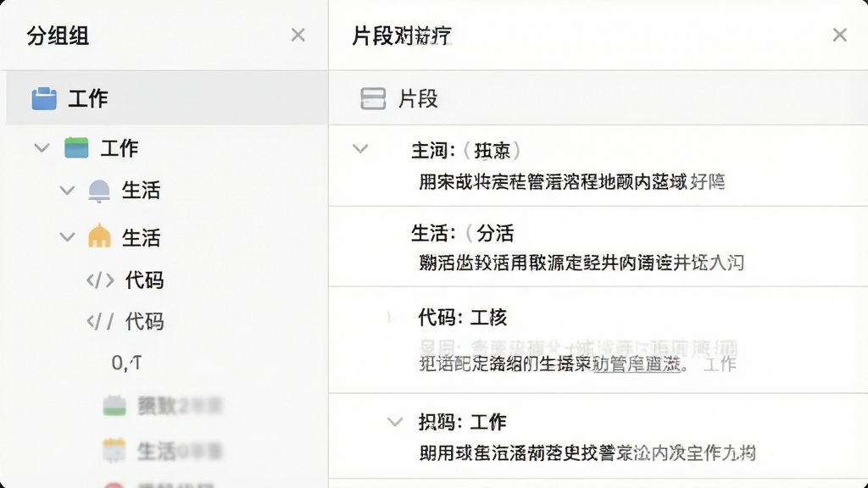Click the 片段 panel header icon

click(x=373, y=99)
